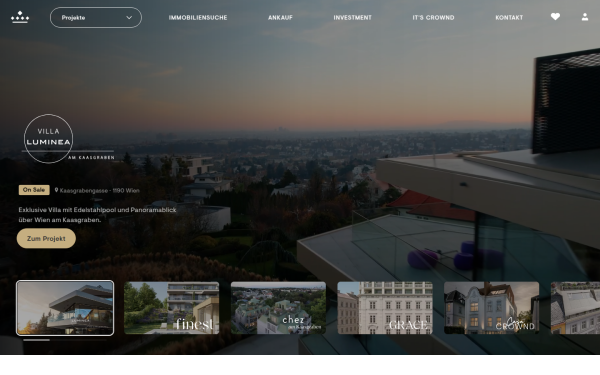Select the chez am Kaasgraben thumbnail

[x=278, y=308]
